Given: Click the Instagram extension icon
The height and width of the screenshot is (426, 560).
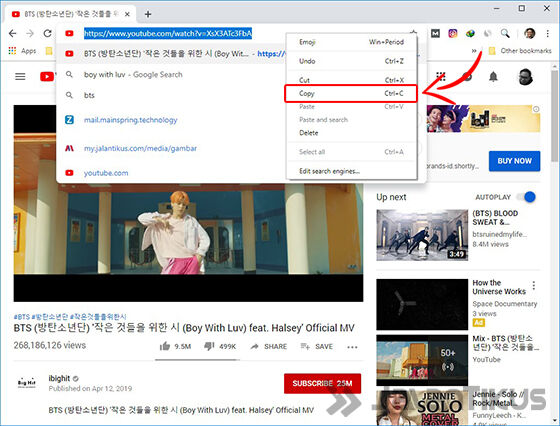Looking at the screenshot, I should (453, 34).
